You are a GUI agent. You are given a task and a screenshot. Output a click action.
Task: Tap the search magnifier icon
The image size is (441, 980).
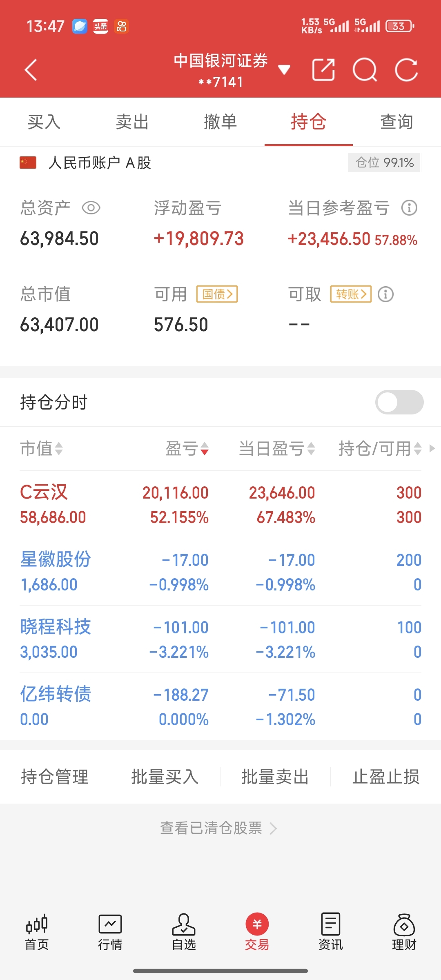(x=365, y=70)
